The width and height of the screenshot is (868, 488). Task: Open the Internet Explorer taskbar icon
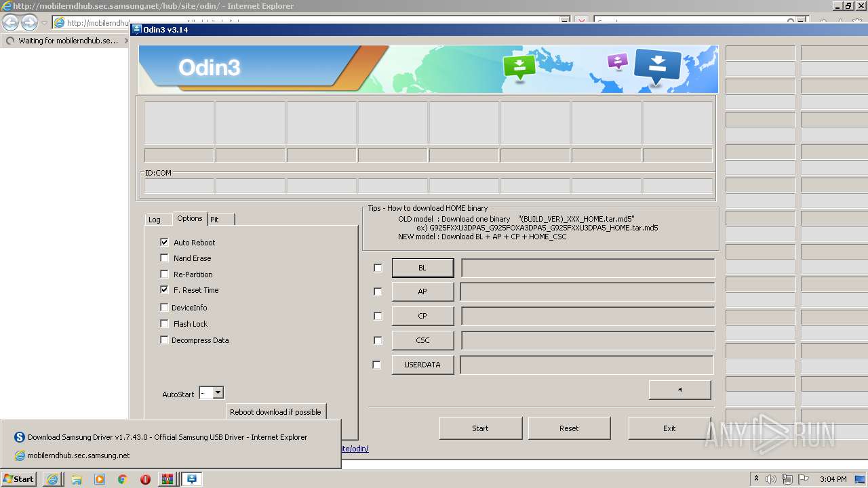point(52,479)
